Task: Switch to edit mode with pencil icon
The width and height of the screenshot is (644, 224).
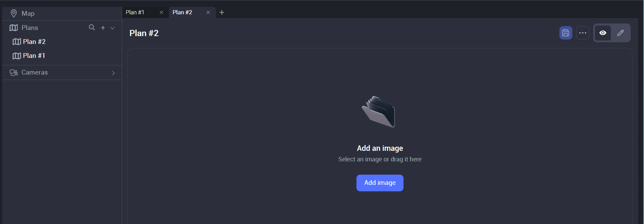Action: point(620,33)
